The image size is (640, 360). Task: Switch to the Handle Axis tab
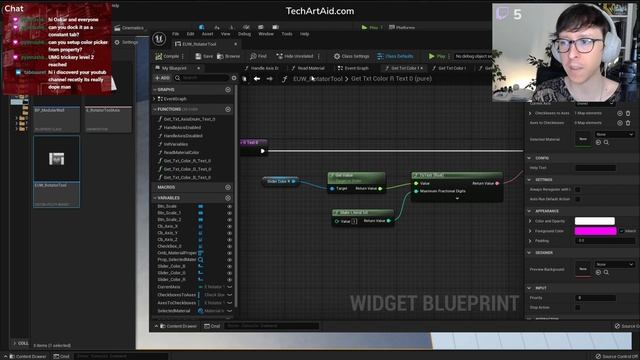[x=261, y=68]
